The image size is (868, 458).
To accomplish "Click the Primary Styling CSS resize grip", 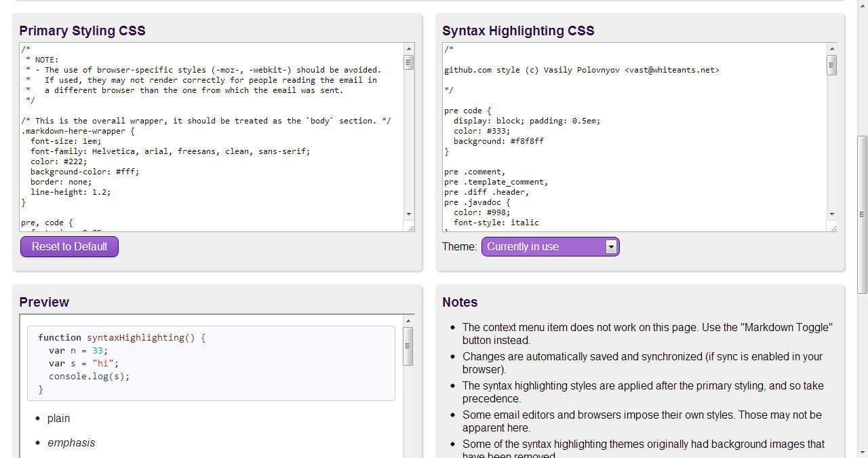I will [410, 227].
